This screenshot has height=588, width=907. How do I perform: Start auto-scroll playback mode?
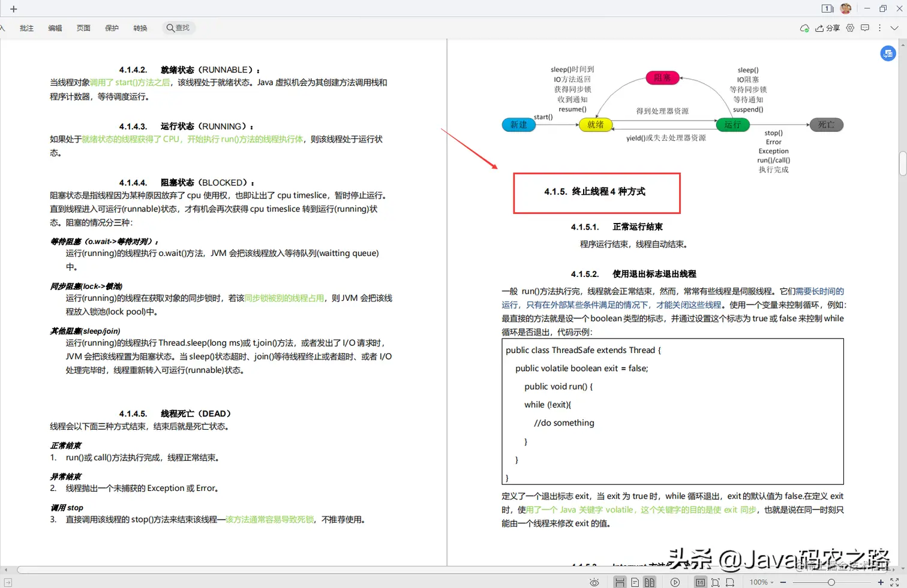(675, 582)
